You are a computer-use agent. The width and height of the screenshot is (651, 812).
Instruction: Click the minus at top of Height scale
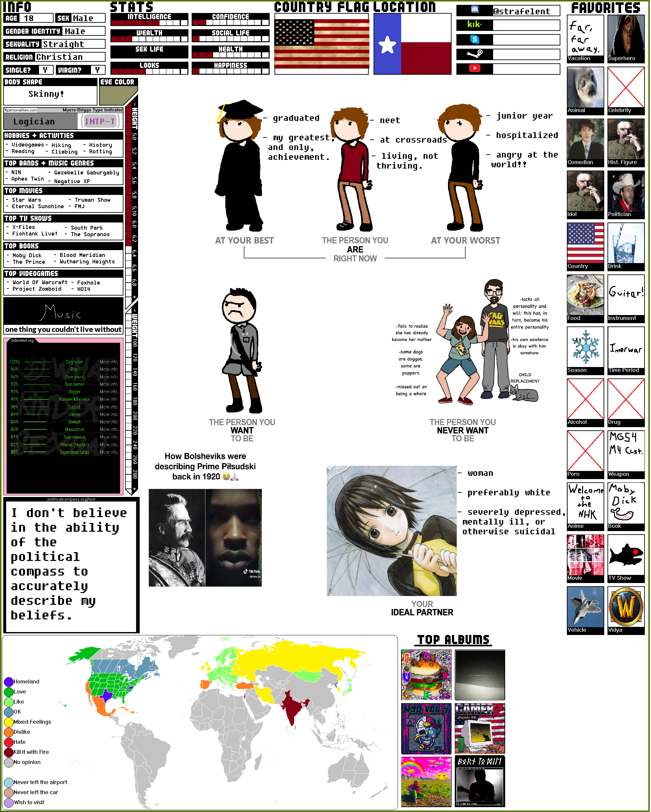[x=134, y=104]
